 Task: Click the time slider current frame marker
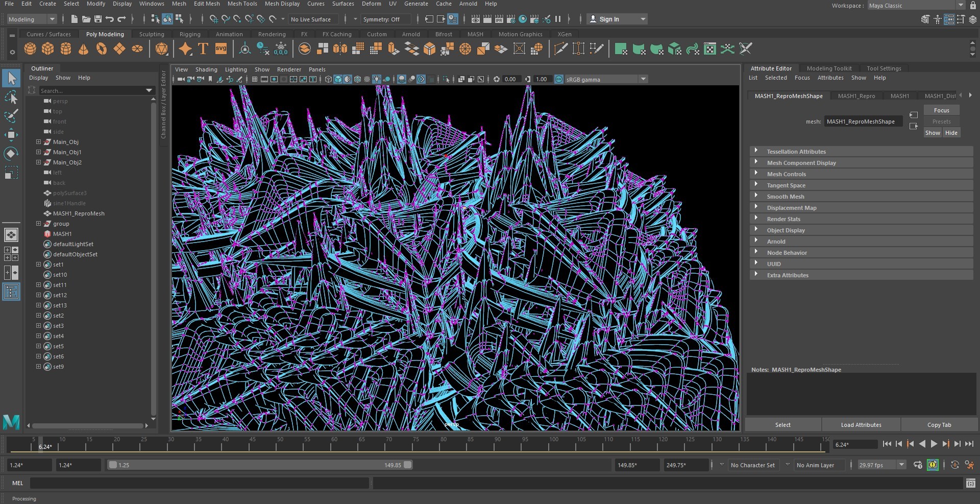pyautogui.click(x=41, y=444)
